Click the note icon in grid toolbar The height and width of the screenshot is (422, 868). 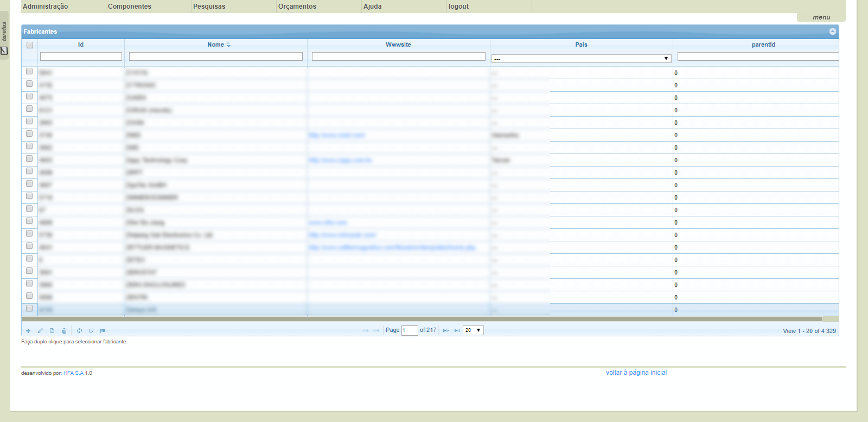click(91, 331)
